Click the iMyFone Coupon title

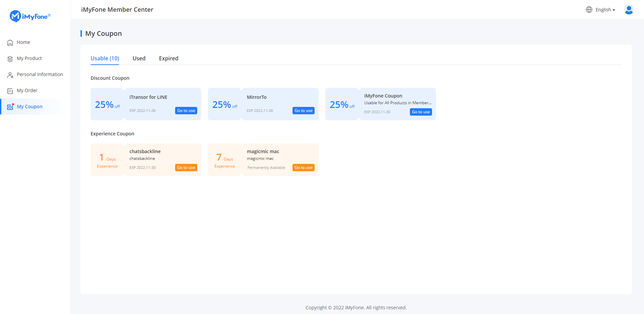(383, 96)
